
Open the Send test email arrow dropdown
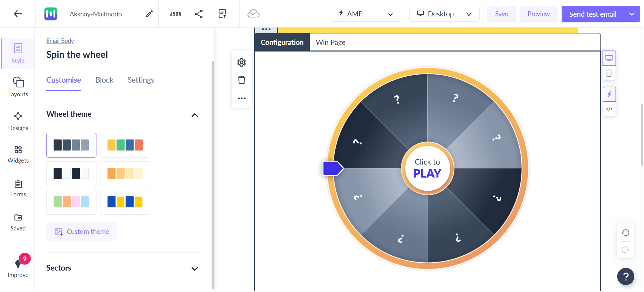coord(632,14)
